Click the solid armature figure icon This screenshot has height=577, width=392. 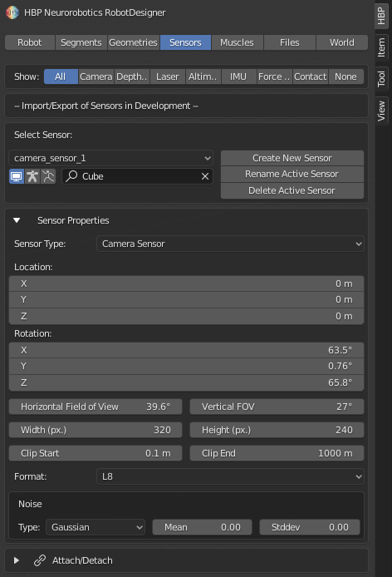32,176
